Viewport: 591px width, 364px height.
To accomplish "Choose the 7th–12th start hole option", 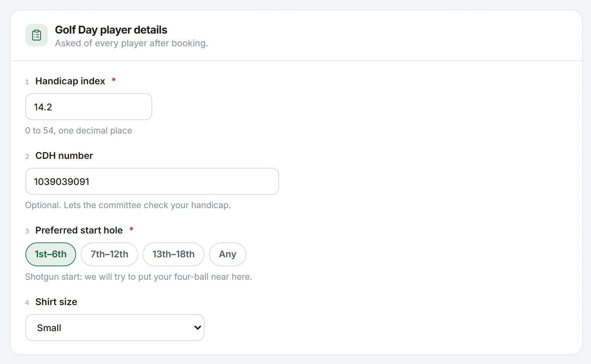I will coord(109,254).
